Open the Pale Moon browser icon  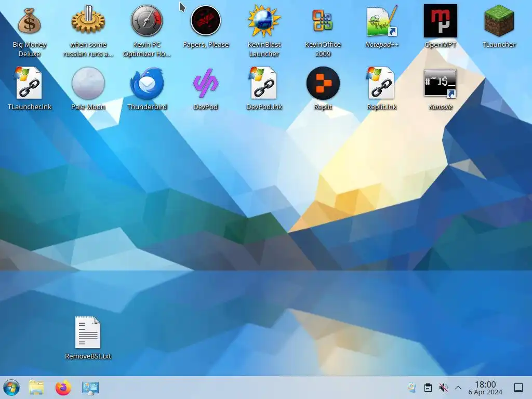(x=88, y=83)
